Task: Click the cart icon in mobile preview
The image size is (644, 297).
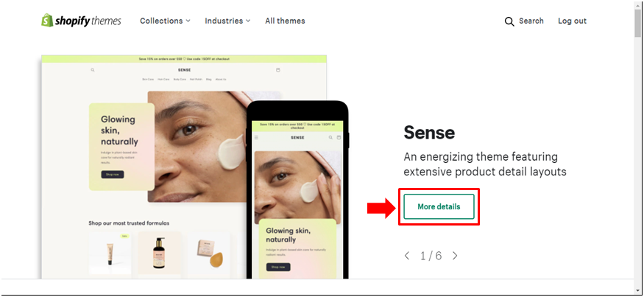Action: pyautogui.click(x=339, y=137)
